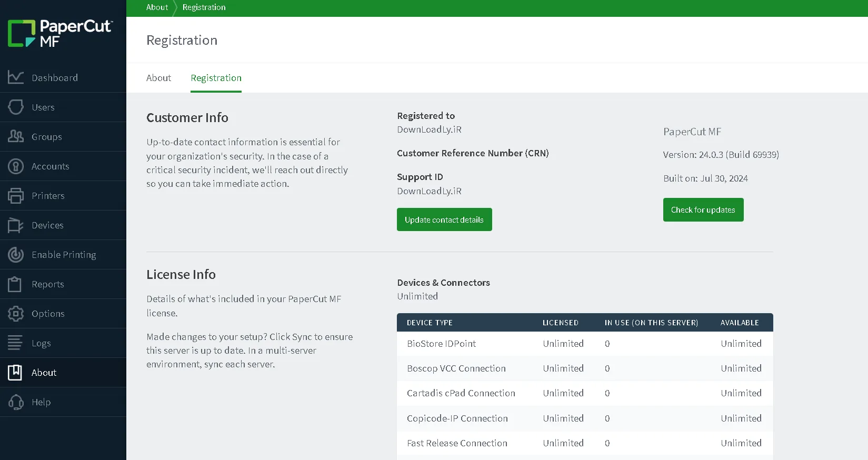Click the Printers printer icon
868x460 pixels.
[16, 195]
